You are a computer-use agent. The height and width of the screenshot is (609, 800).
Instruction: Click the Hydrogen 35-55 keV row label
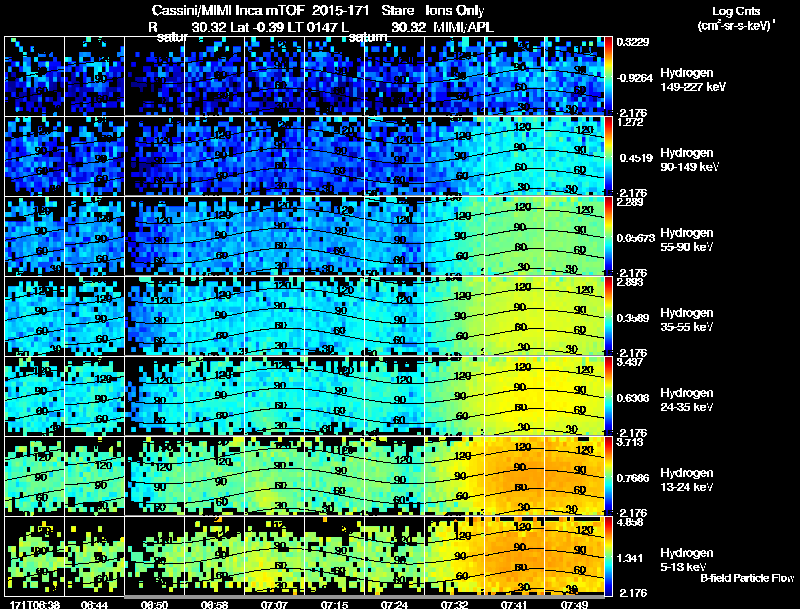[687, 320]
